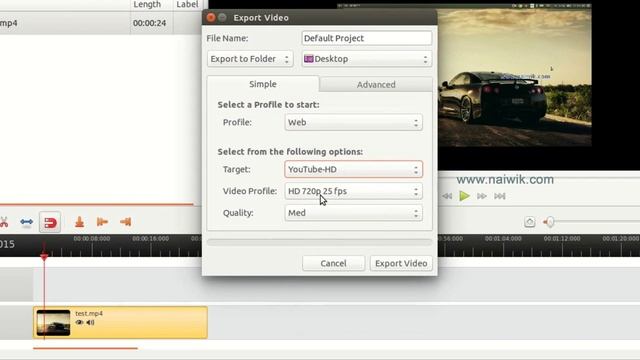Switch to the Simple tab
The width and height of the screenshot is (640, 360).
click(x=263, y=84)
